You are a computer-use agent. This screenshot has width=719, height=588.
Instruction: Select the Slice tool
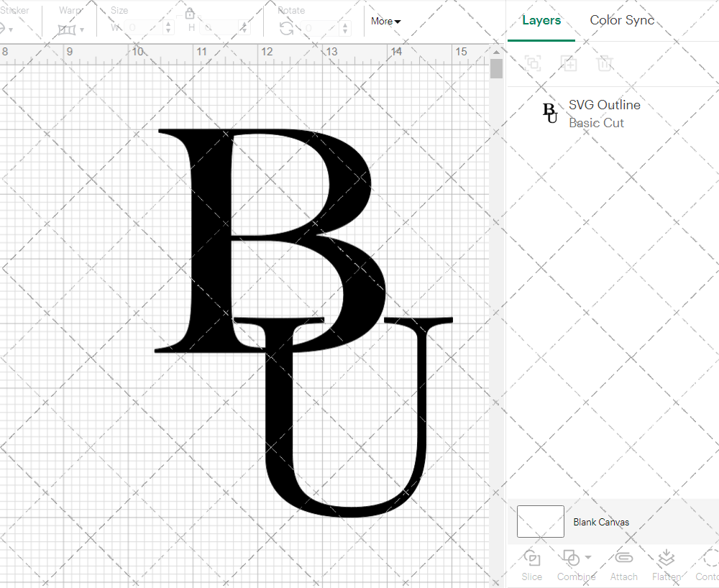531,565
